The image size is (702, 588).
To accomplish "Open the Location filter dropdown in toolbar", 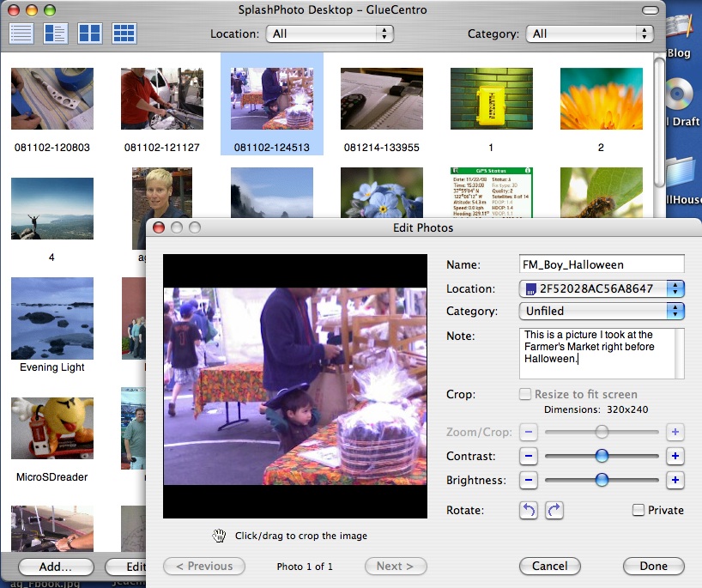I will tap(330, 33).
